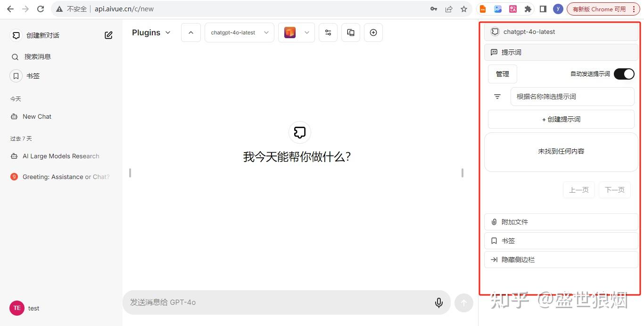Click the filter icon beside the prompt search
The image size is (644, 326).
coord(497,97)
